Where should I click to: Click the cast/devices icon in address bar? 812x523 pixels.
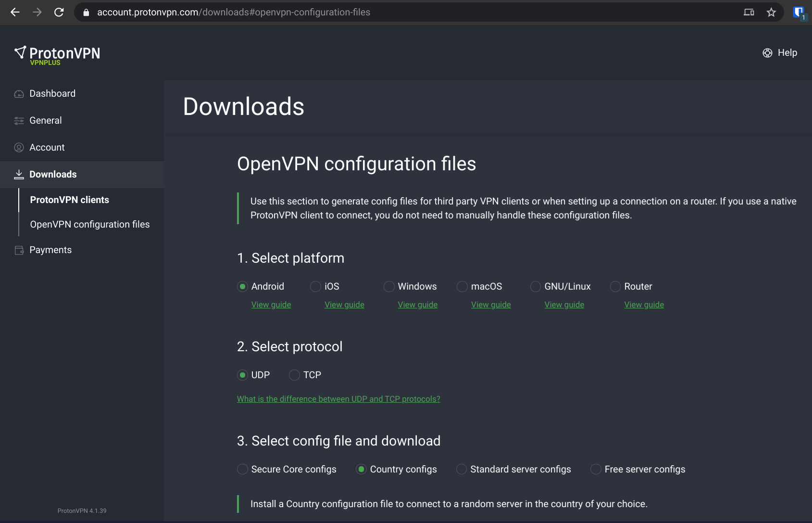[749, 13]
